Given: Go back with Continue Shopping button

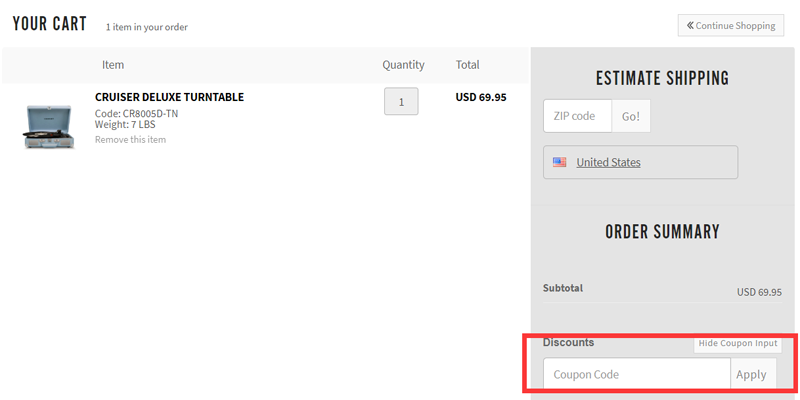Looking at the screenshot, I should point(731,26).
